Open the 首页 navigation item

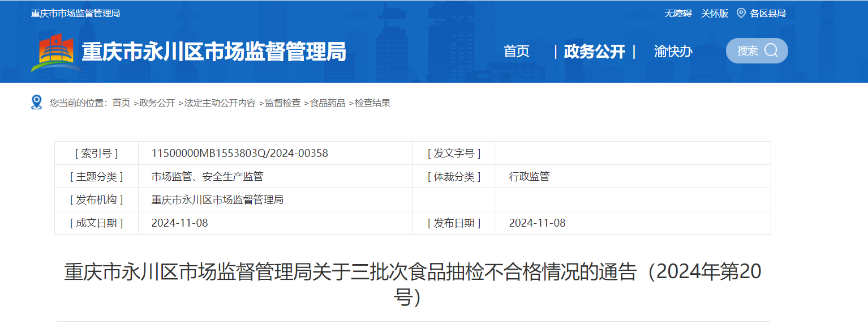[x=517, y=52]
